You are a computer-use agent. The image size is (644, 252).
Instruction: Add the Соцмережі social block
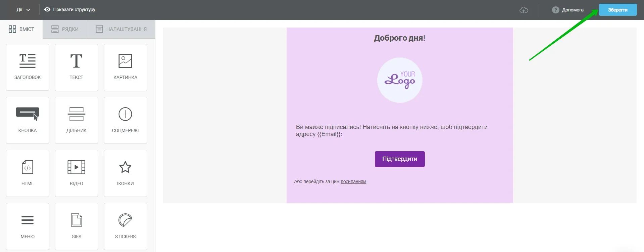pyautogui.click(x=126, y=120)
